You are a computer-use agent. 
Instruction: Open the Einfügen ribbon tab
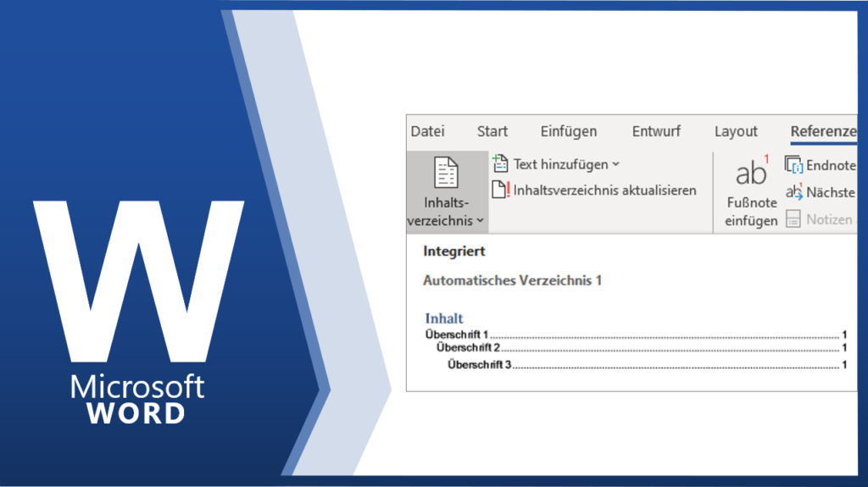pos(569,132)
